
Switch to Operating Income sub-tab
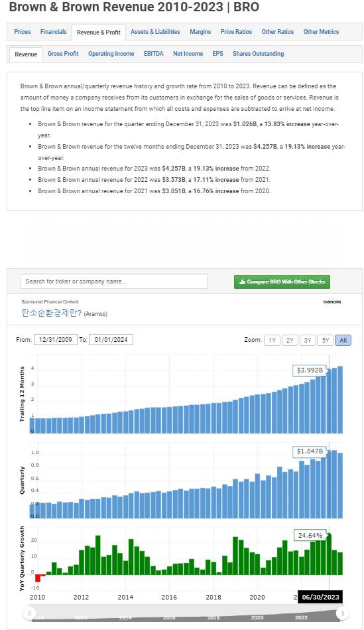coord(111,53)
